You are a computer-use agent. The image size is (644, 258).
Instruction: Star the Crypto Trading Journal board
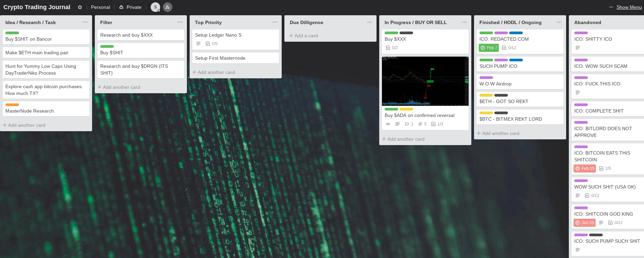click(x=80, y=7)
